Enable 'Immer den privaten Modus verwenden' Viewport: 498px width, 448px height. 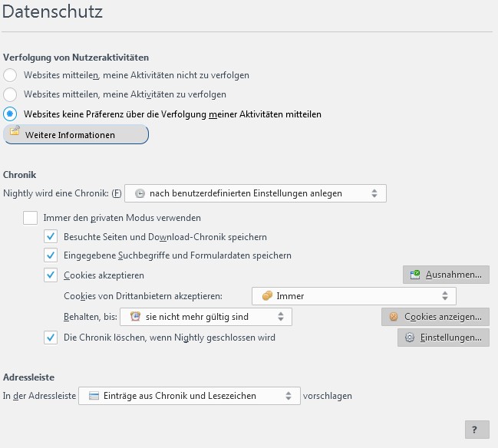coord(30,218)
